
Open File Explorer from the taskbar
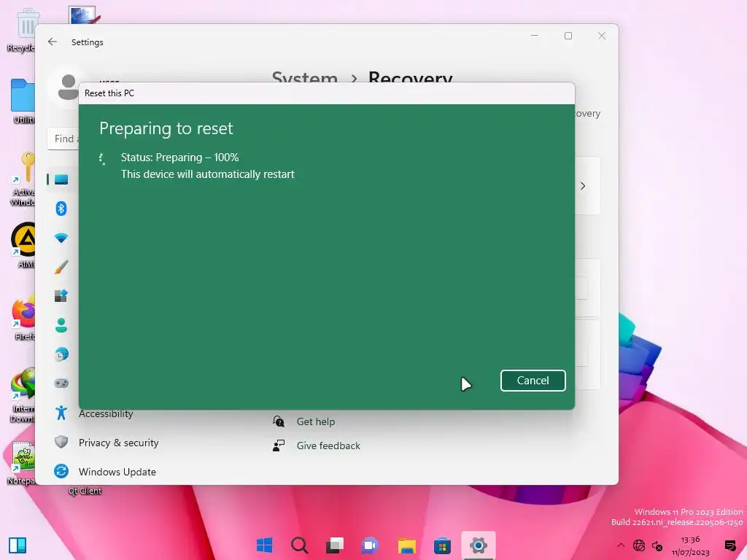406,545
